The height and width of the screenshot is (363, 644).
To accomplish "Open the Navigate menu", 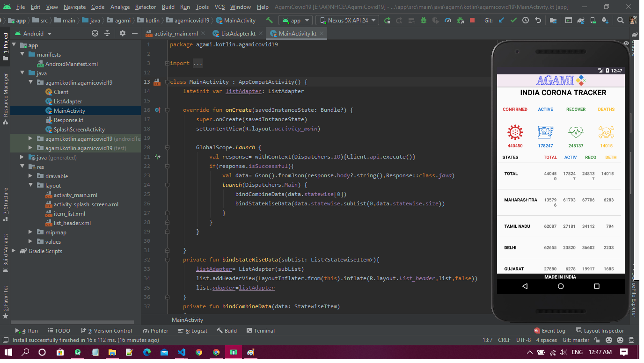I will pyautogui.click(x=75, y=7).
